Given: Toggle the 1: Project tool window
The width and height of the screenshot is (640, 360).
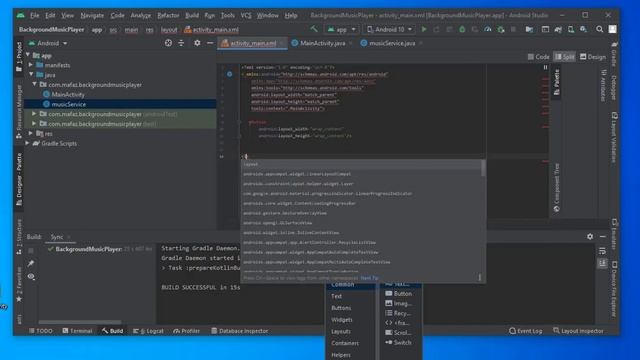Looking at the screenshot, I should tap(19, 57).
